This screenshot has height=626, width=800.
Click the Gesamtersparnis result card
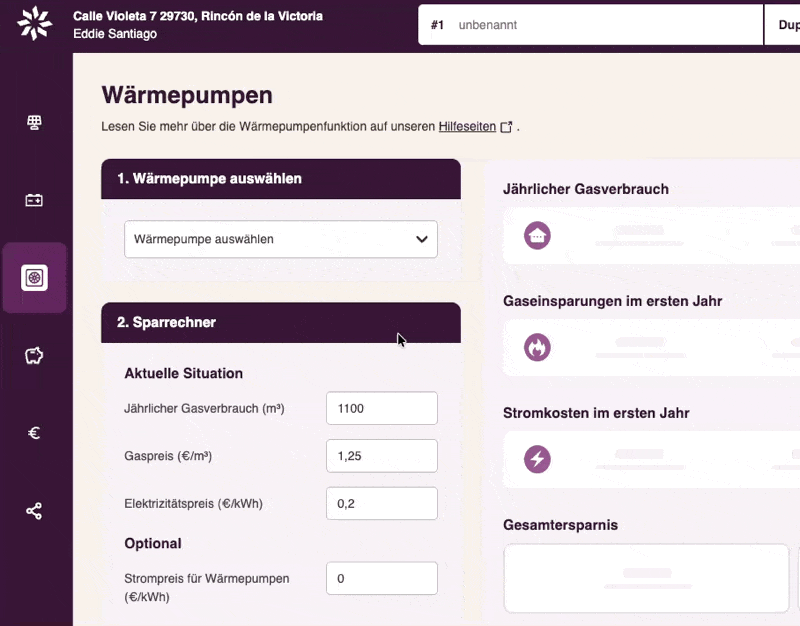pos(647,578)
